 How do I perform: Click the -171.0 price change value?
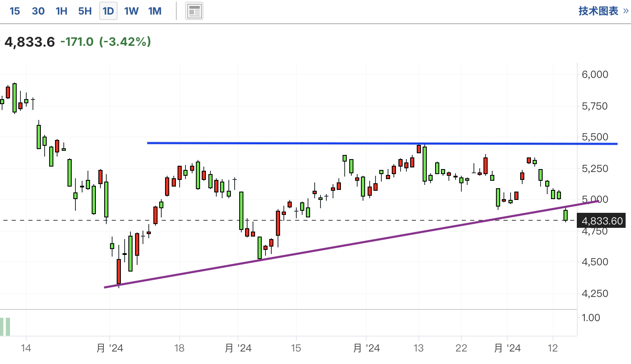pos(77,42)
